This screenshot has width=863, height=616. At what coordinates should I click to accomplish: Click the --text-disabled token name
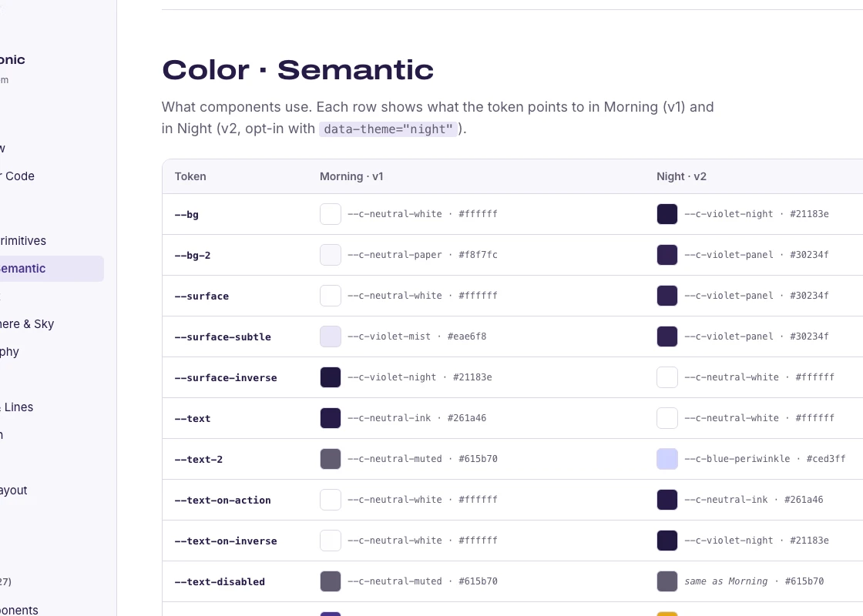pos(220,582)
